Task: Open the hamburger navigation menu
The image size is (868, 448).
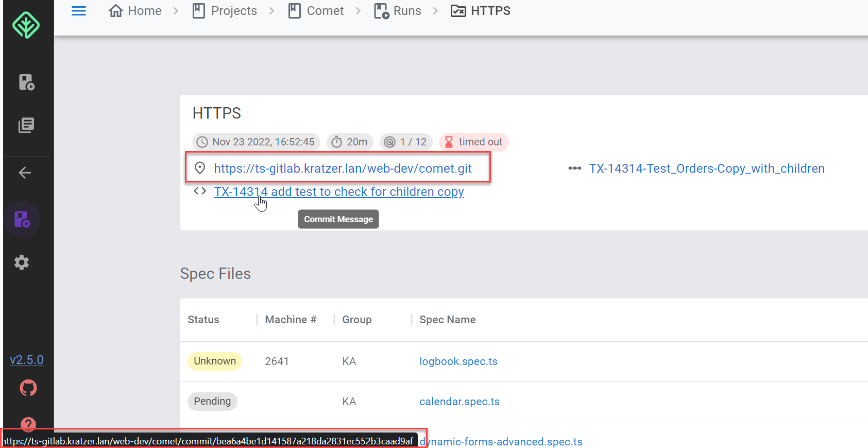Action: [x=79, y=11]
